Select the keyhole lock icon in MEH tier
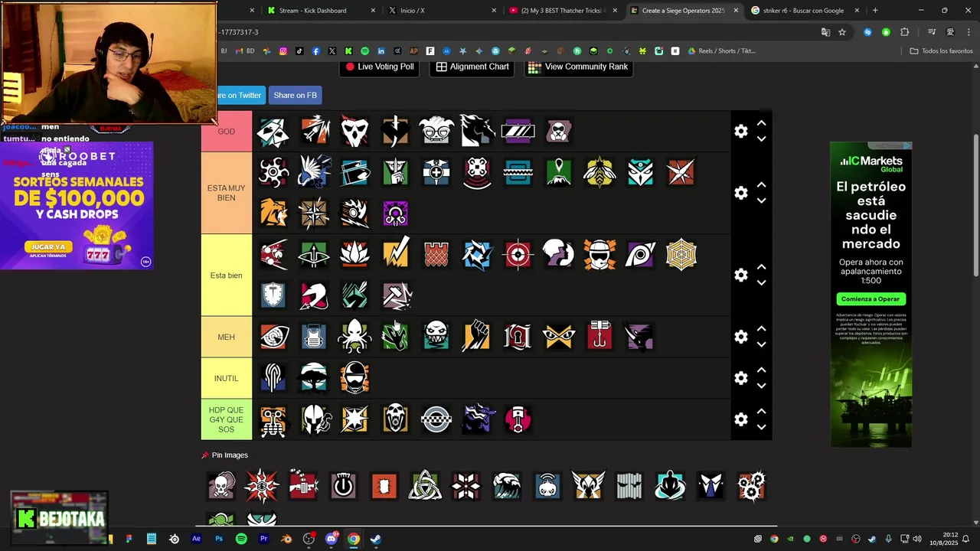980x551 pixels. [518, 337]
